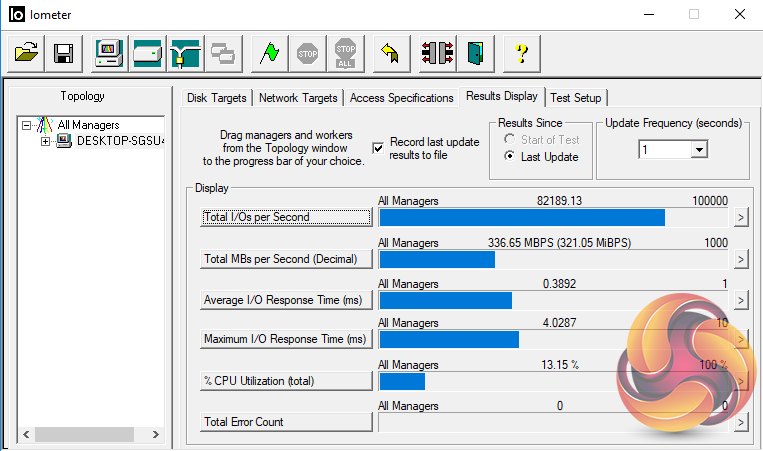763x451 pixels.
Task: Open the About Iometer question mark icon
Action: [x=521, y=53]
